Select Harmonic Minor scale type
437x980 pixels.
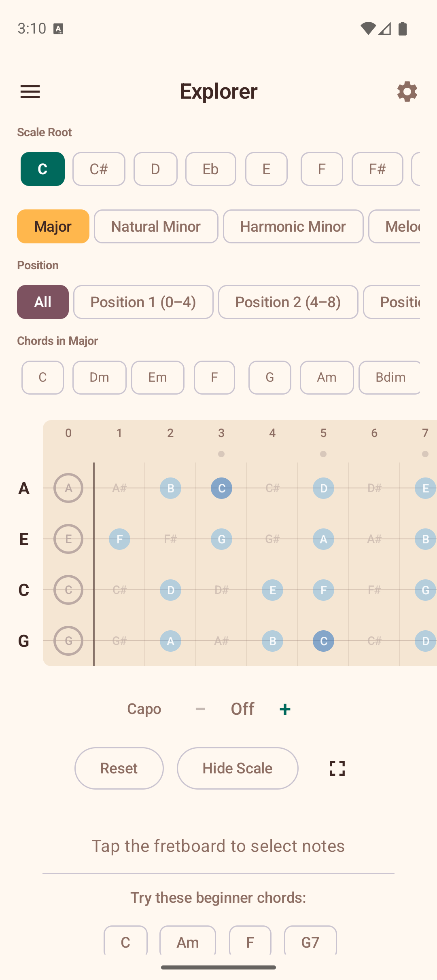click(x=293, y=226)
